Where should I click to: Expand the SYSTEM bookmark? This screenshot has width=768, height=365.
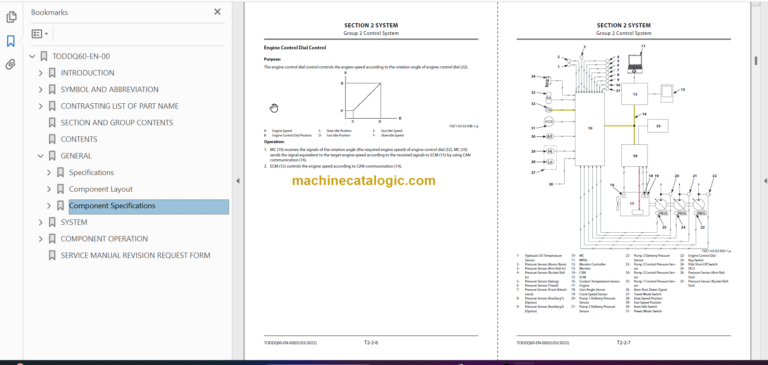[41, 222]
